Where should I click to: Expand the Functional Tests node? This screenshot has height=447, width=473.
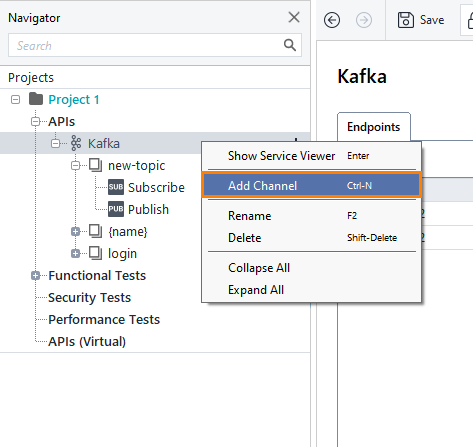[35, 276]
